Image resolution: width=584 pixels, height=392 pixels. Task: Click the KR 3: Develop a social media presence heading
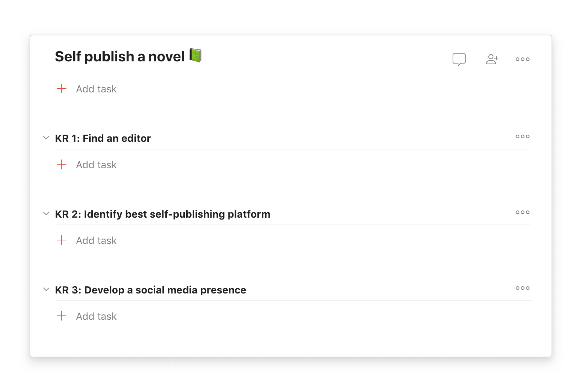151,289
